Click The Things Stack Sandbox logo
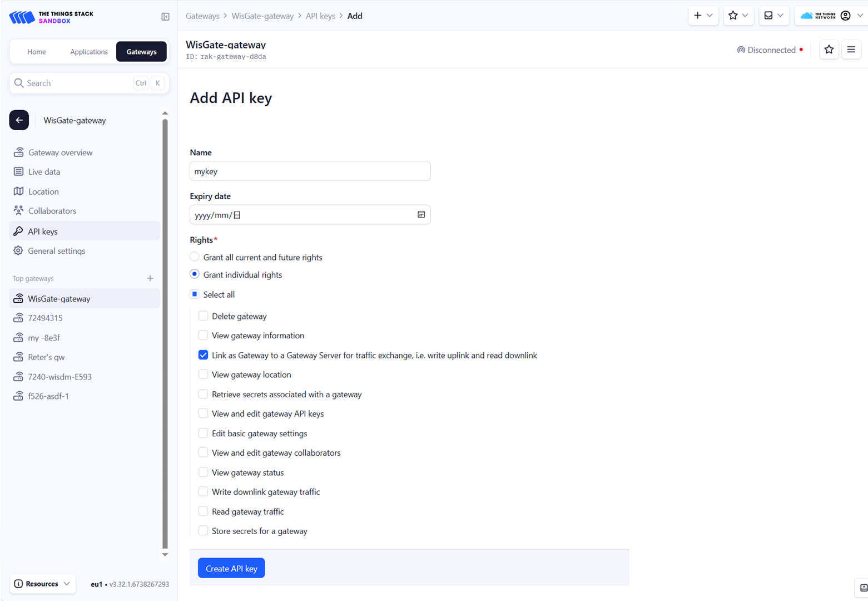This screenshot has height=601, width=868. (51, 17)
